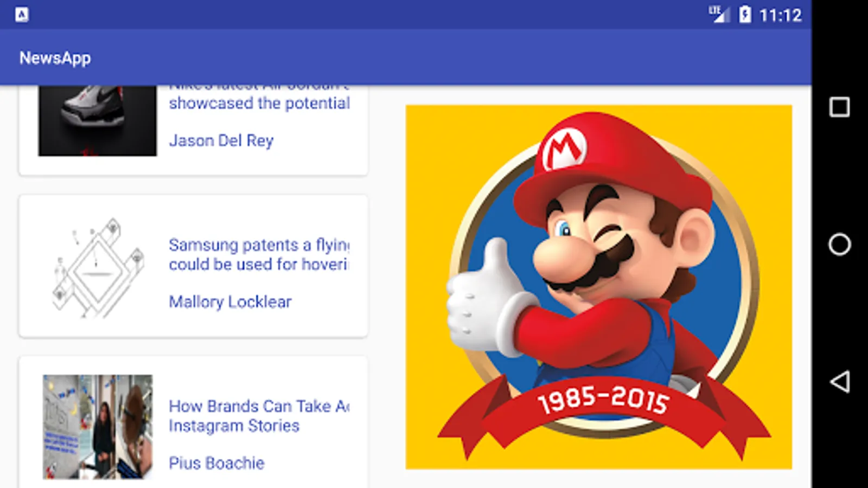Tap the Instagram Stories headline line

pyautogui.click(x=234, y=426)
